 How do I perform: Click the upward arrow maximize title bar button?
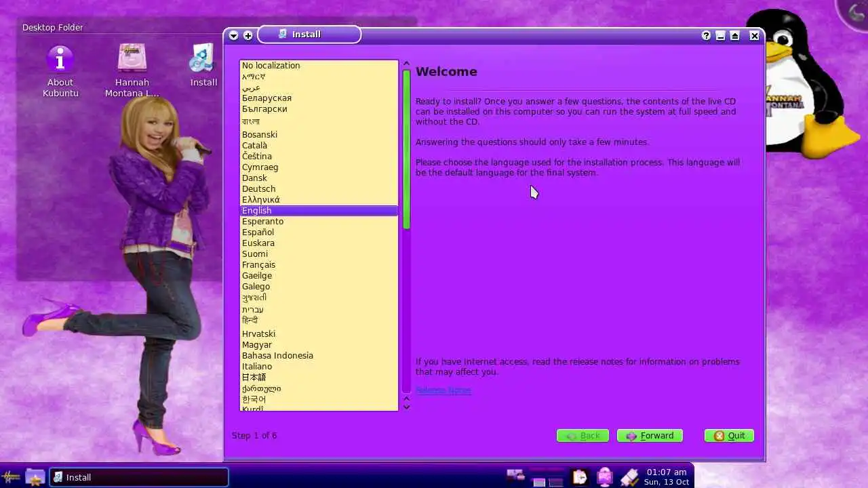point(734,36)
